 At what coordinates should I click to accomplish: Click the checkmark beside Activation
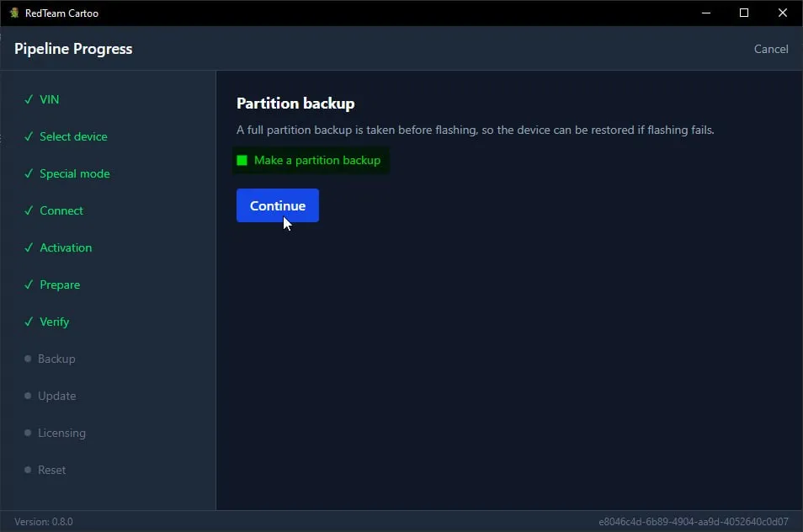coord(29,247)
